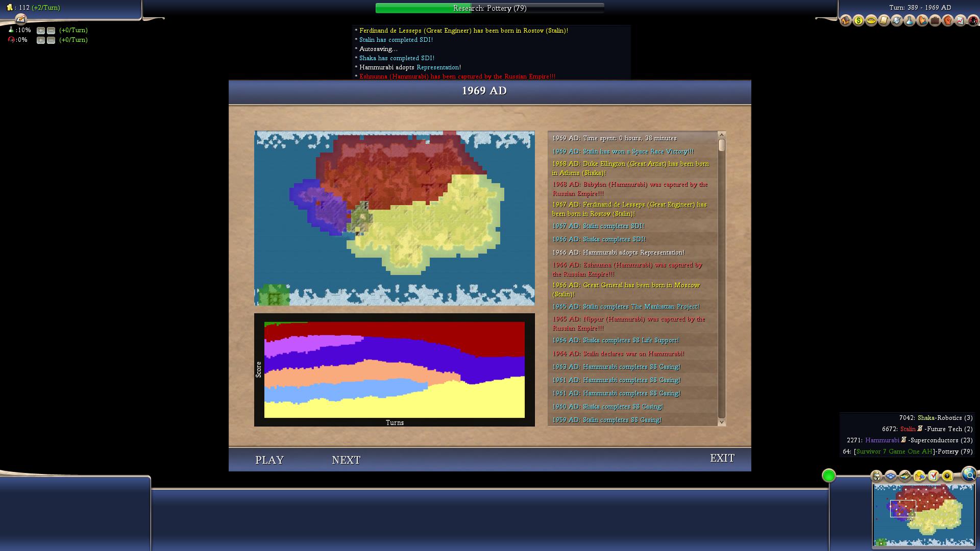980x551 pixels.
Task: Increase the research rate percentage
Action: [41, 31]
